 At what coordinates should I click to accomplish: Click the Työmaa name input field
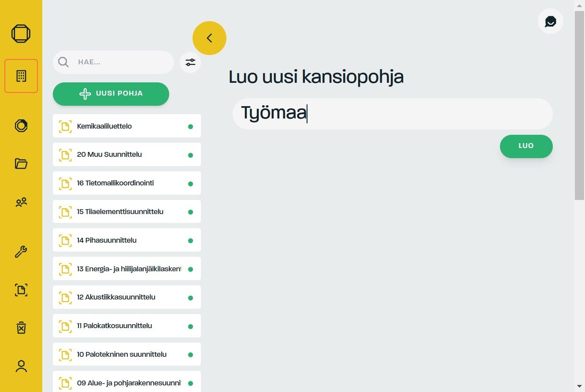392,114
